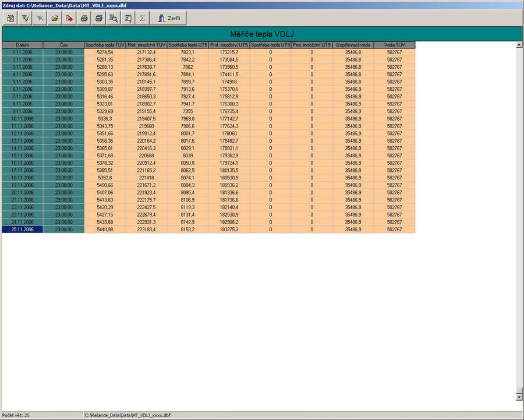Viewport: 524px width, 420px height.
Task: Click the scroll up arrow of the vertical scrollbar
Action: (519, 45)
